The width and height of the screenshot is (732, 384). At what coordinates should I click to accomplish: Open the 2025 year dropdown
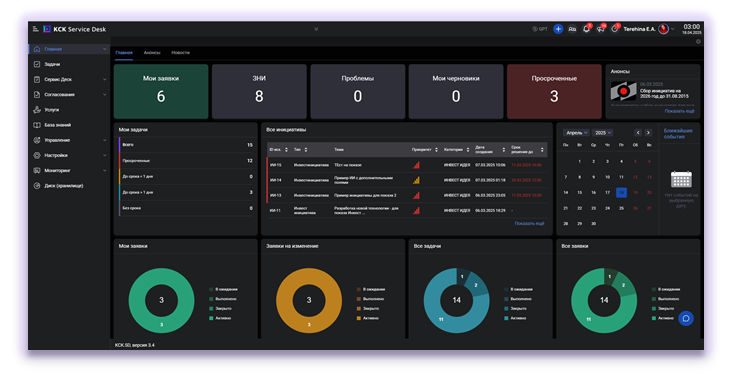point(603,133)
